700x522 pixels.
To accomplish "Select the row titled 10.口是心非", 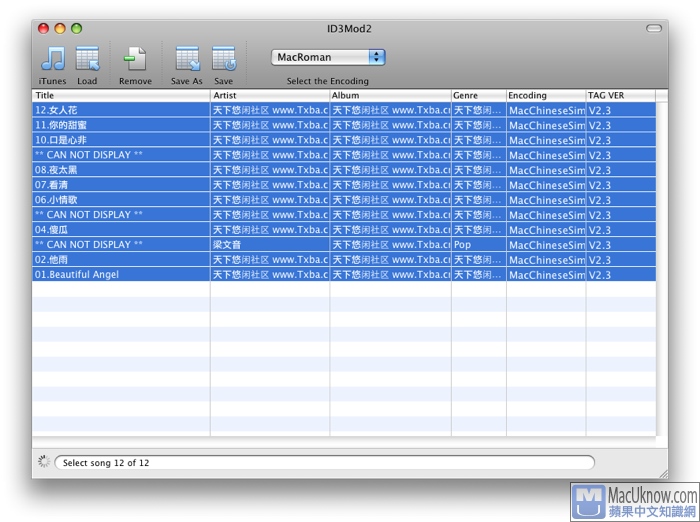I will pos(344,140).
